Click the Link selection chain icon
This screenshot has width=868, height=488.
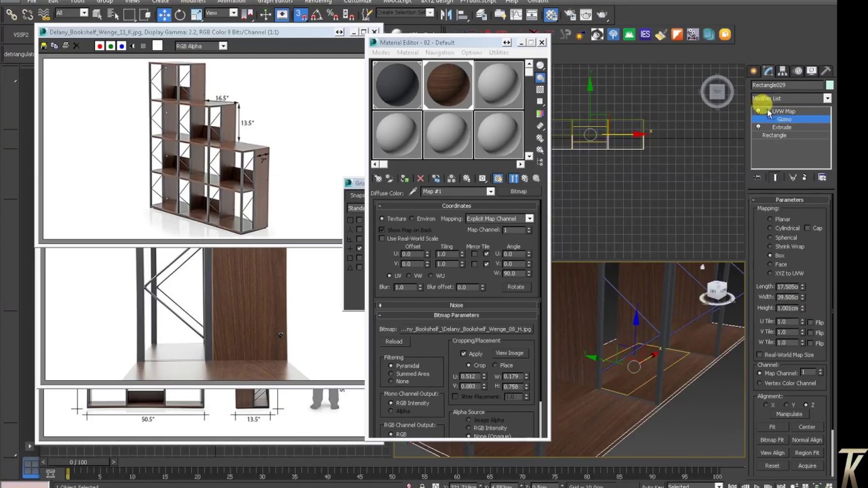click(12, 14)
